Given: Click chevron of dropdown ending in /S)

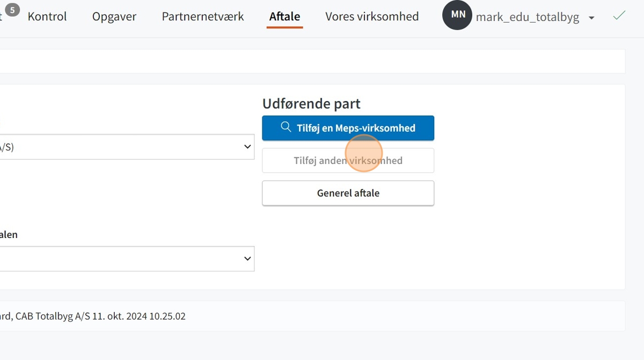Looking at the screenshot, I should tap(247, 147).
